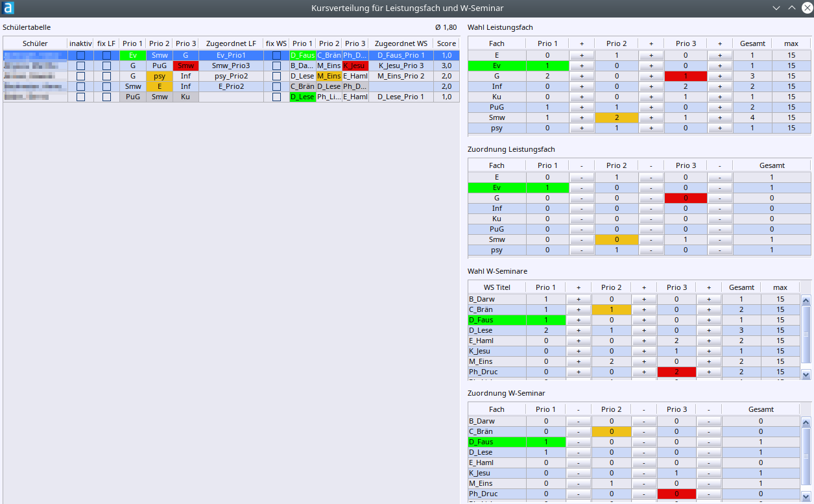
Task: Toggle fix LF checkbox in the psy_Prio2 row
Action: pos(106,77)
